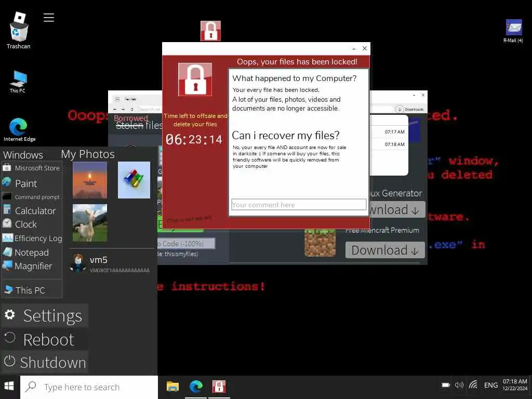The width and height of the screenshot is (532, 399).
Task: Focus the 'Your comment here' field
Action: point(299,205)
